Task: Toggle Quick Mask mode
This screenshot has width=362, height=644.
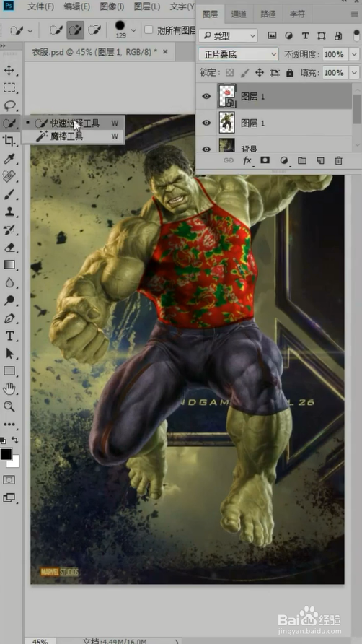Action: click(9, 479)
